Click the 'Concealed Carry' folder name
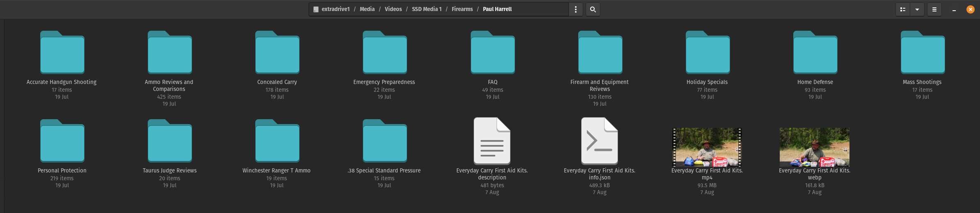The image size is (980, 213). click(x=277, y=82)
